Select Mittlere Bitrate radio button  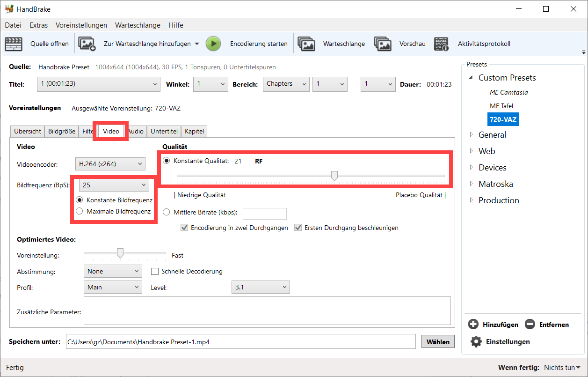click(x=167, y=212)
